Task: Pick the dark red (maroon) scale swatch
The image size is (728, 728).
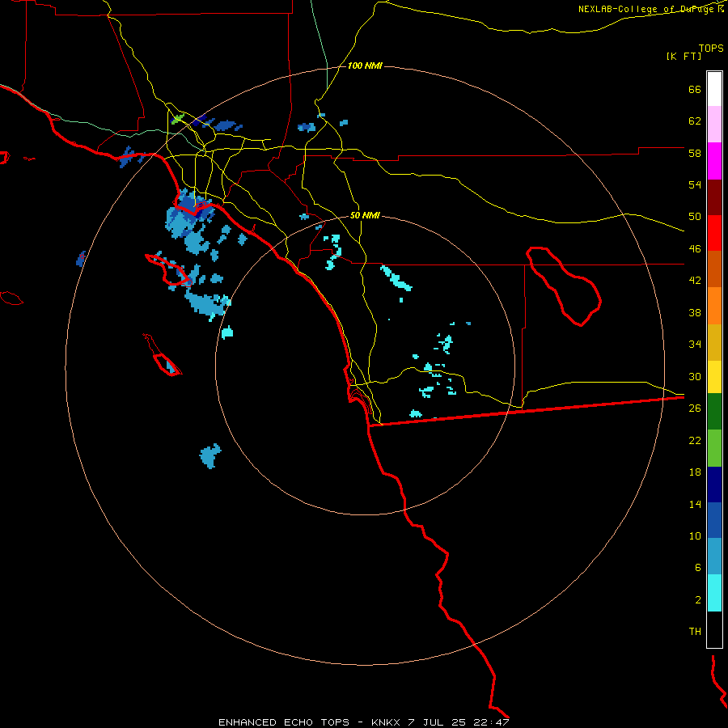Action: coord(714,197)
